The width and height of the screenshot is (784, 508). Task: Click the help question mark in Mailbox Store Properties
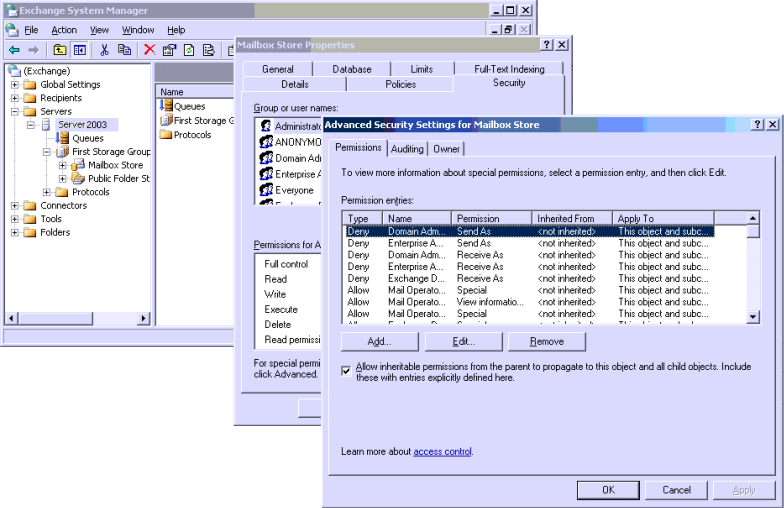[x=547, y=44]
